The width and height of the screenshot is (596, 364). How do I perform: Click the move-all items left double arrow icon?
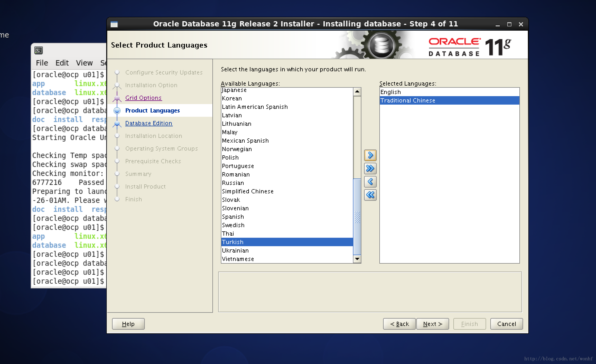pyautogui.click(x=370, y=195)
